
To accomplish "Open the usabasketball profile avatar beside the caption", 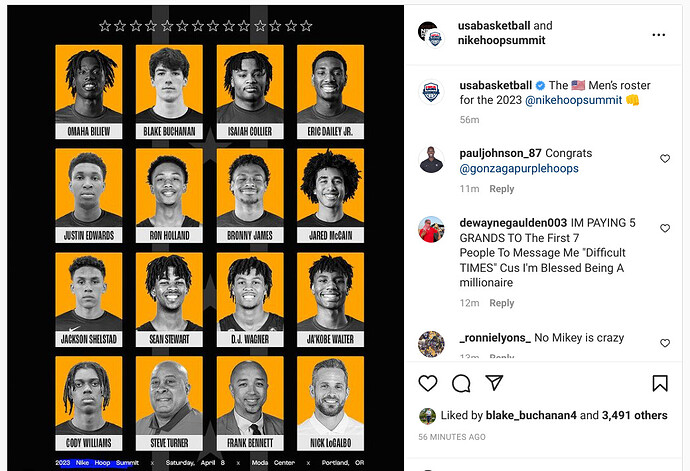I will click(x=431, y=92).
